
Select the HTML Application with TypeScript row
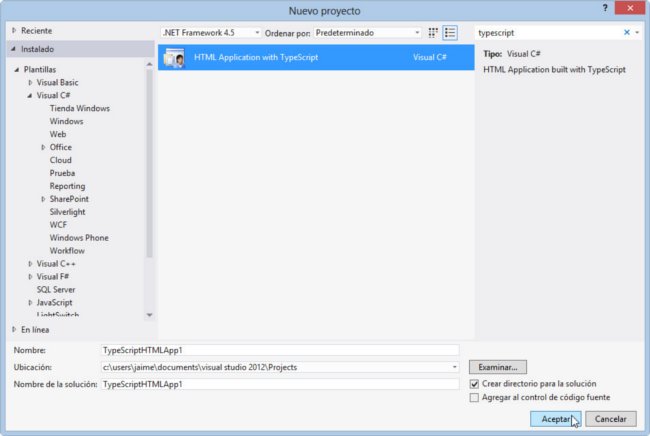point(316,58)
